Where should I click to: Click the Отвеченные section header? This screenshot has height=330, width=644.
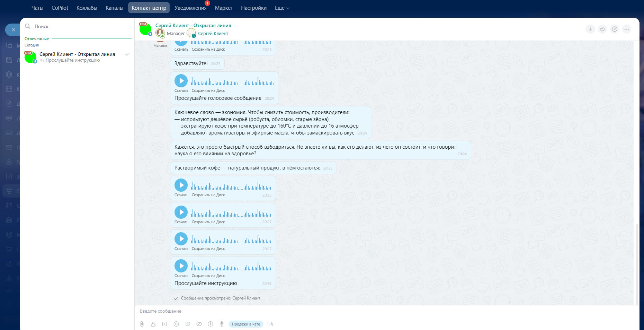click(x=37, y=39)
